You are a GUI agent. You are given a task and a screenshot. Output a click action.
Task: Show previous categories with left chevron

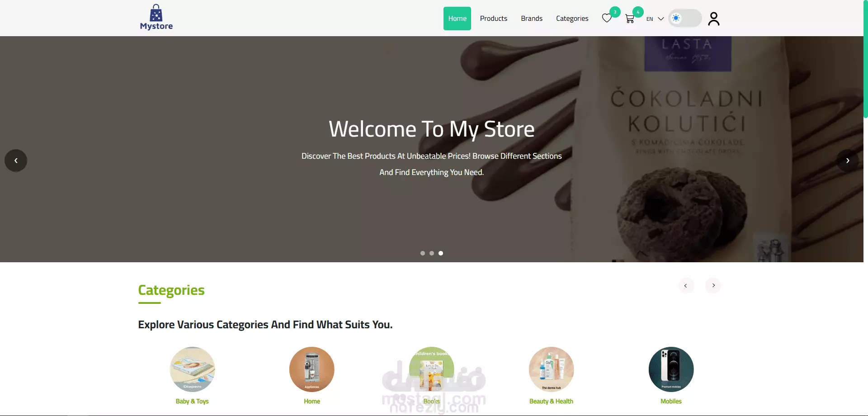pos(686,285)
